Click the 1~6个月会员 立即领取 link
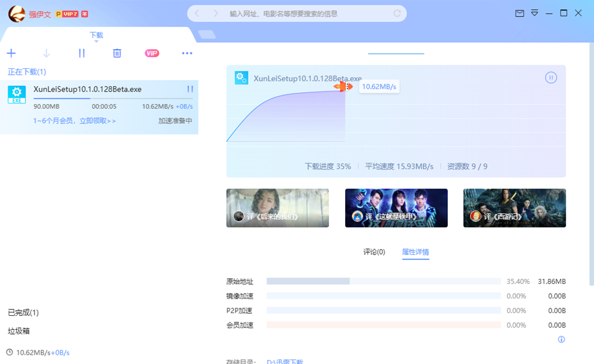 point(75,121)
